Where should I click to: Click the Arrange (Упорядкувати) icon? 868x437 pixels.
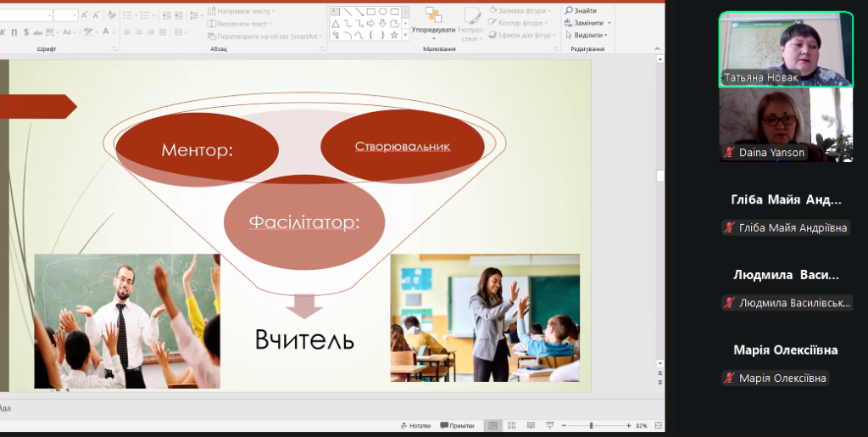[x=433, y=16]
